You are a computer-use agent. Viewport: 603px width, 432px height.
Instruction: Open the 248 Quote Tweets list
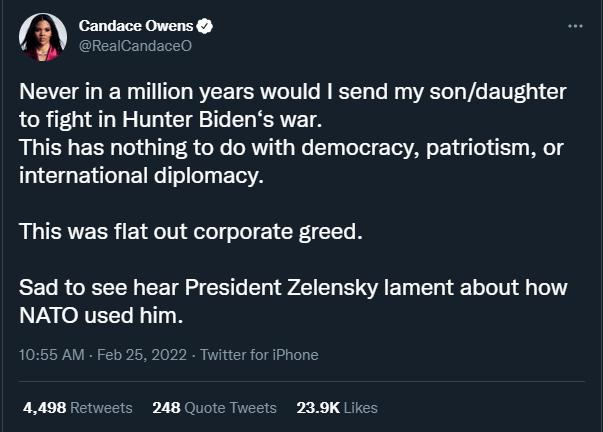(x=214, y=407)
